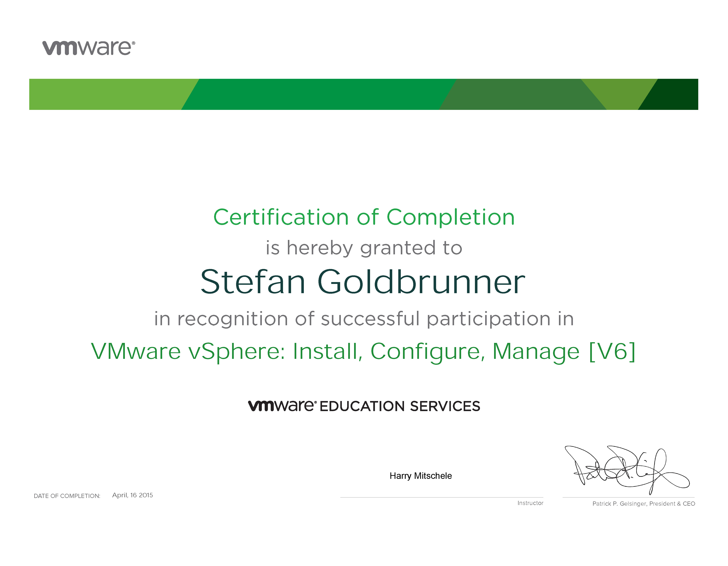Viewport: 728px width, 566px height.
Task: Click Patrick P. Gelsinger, President & CEO caption
Action: 644,504
